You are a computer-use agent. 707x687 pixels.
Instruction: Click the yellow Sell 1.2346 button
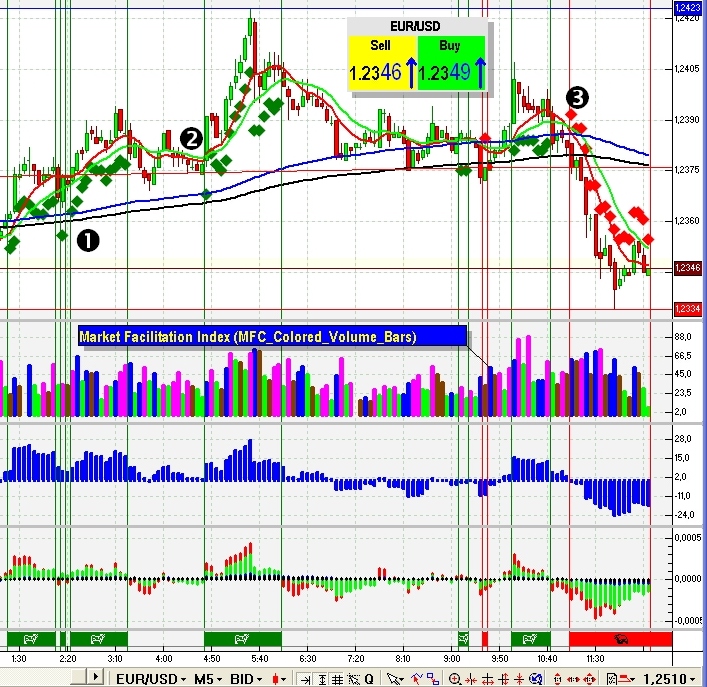click(381, 63)
